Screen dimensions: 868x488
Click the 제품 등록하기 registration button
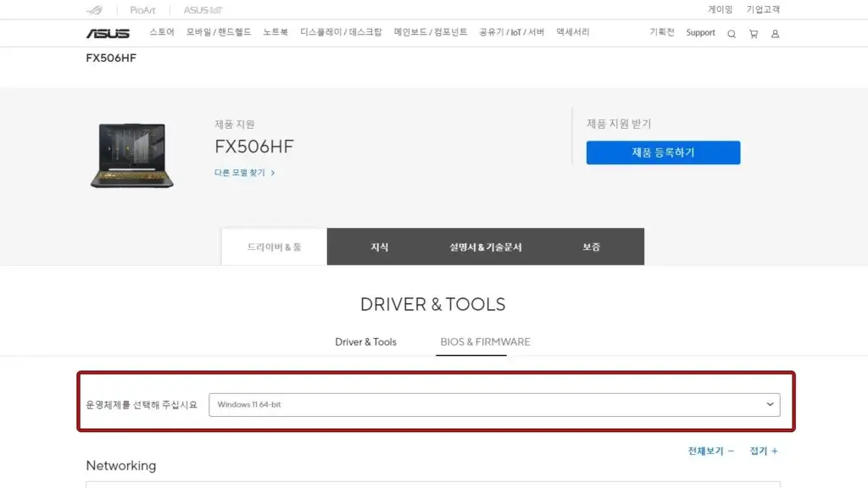coord(663,152)
